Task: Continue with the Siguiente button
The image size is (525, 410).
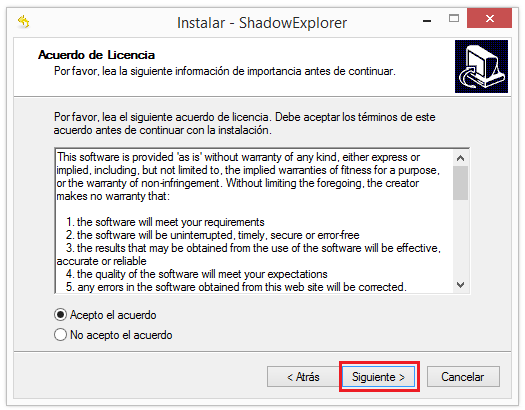Action: pyautogui.click(x=378, y=377)
